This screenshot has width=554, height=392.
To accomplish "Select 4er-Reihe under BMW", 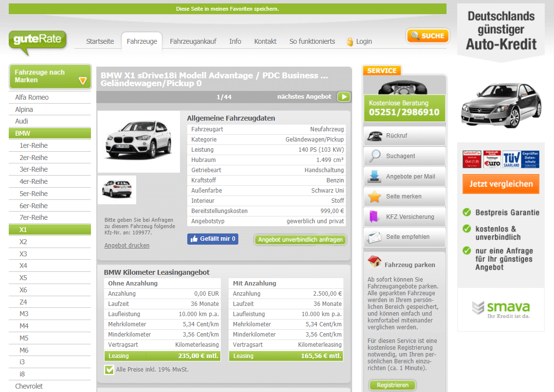I will tap(50, 181).
